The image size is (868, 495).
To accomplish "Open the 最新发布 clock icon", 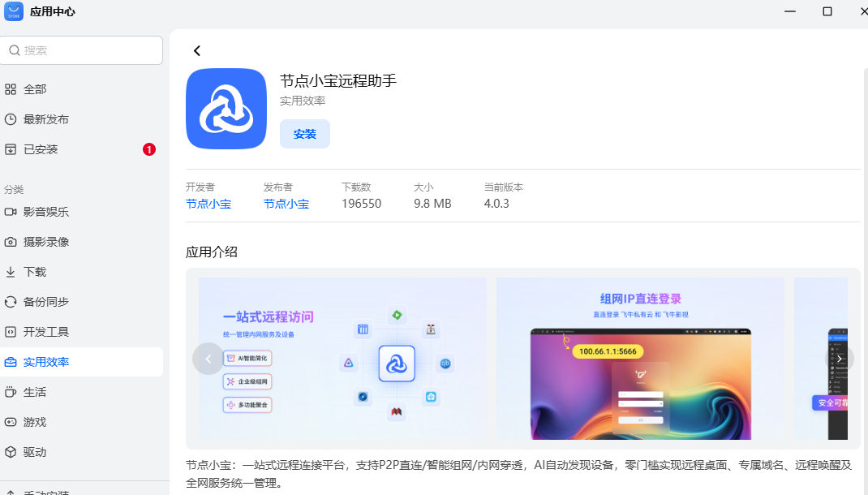I will click(x=11, y=119).
